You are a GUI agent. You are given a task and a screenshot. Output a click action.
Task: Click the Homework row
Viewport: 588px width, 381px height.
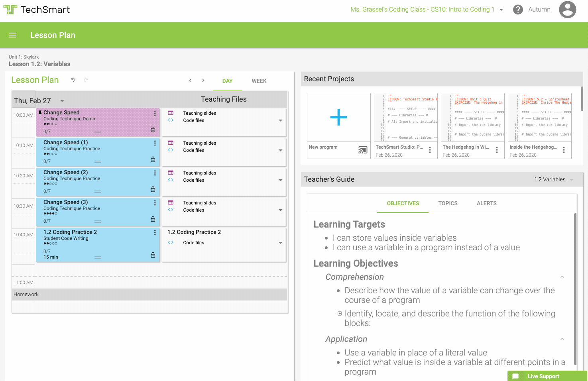click(149, 295)
